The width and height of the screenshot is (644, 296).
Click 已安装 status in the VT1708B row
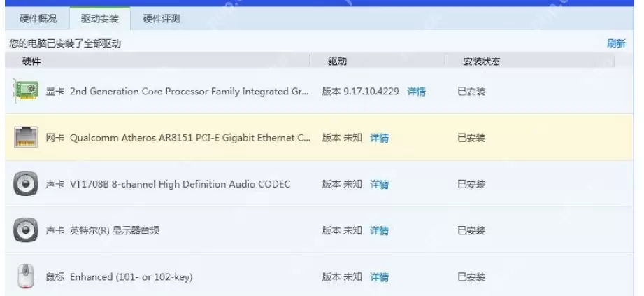pos(471,184)
